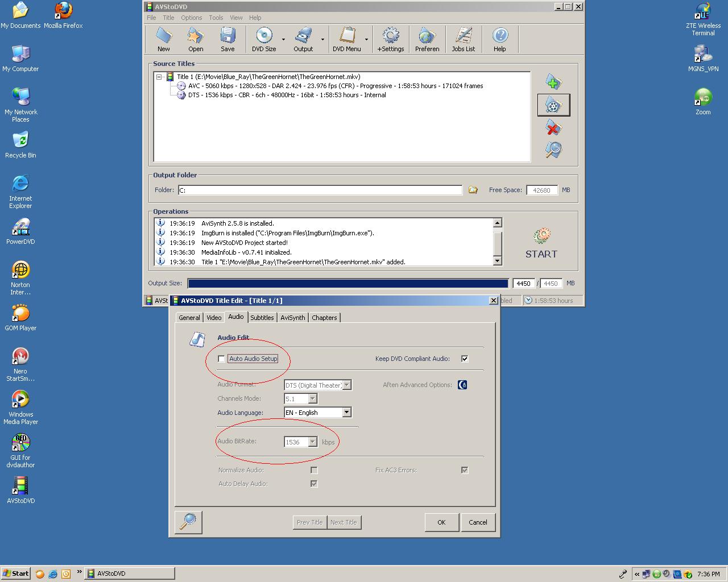Click OK in Title Edit dialog
728x582 pixels.
pyautogui.click(x=441, y=522)
